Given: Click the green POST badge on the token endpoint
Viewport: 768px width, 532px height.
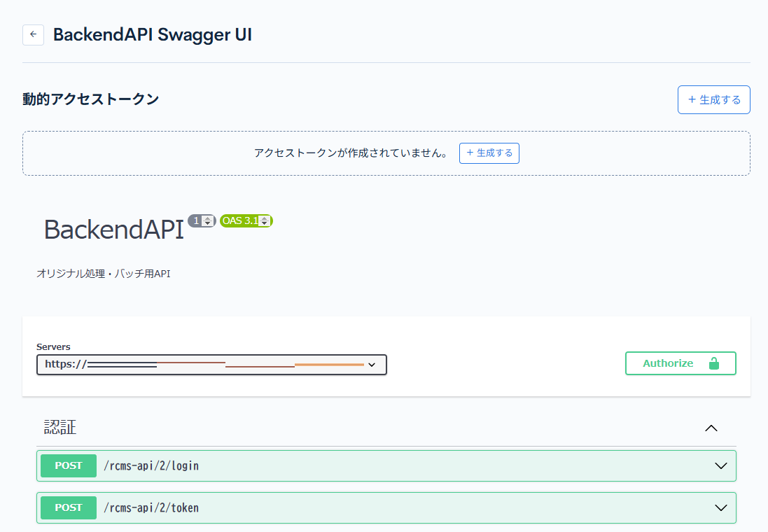Looking at the screenshot, I should click(68, 507).
